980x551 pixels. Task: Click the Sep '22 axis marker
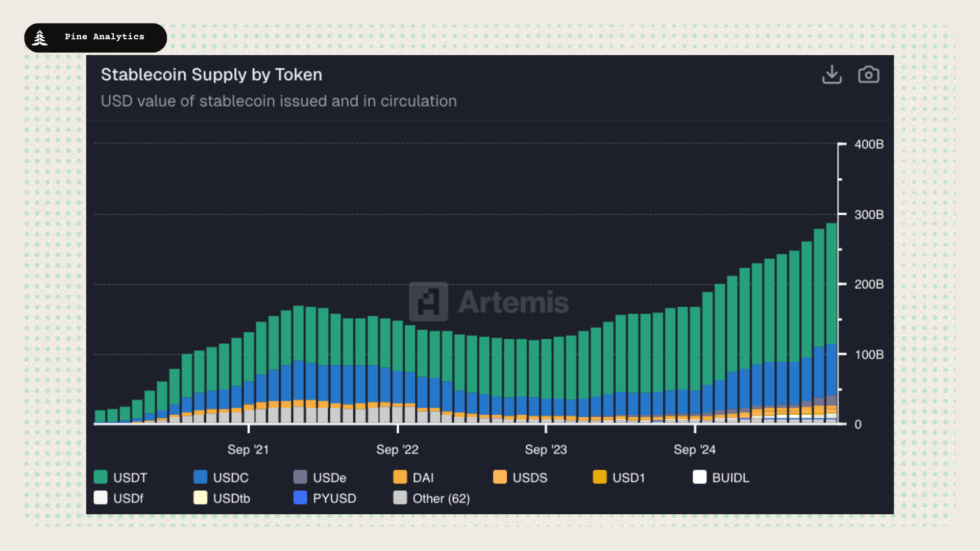click(397, 449)
